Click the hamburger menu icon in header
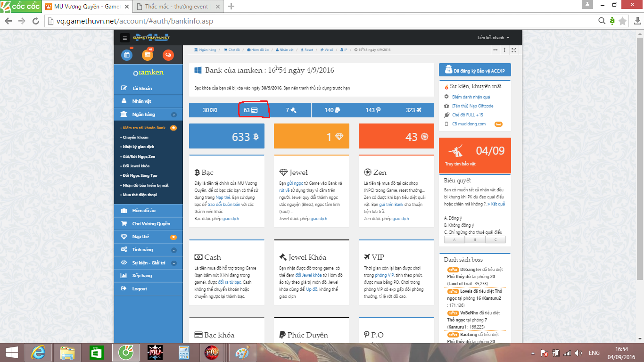The height and width of the screenshot is (362, 644). (124, 38)
